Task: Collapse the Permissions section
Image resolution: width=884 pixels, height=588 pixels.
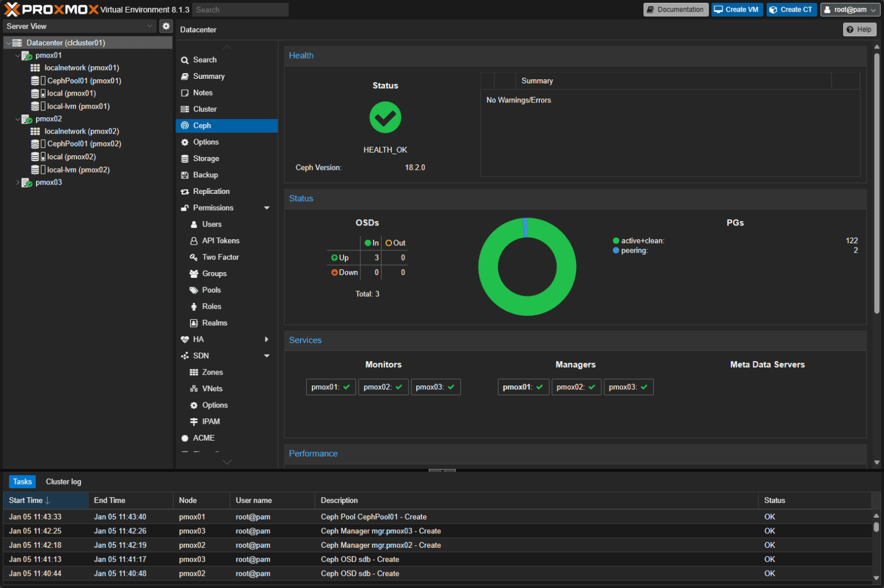Action: [266, 208]
